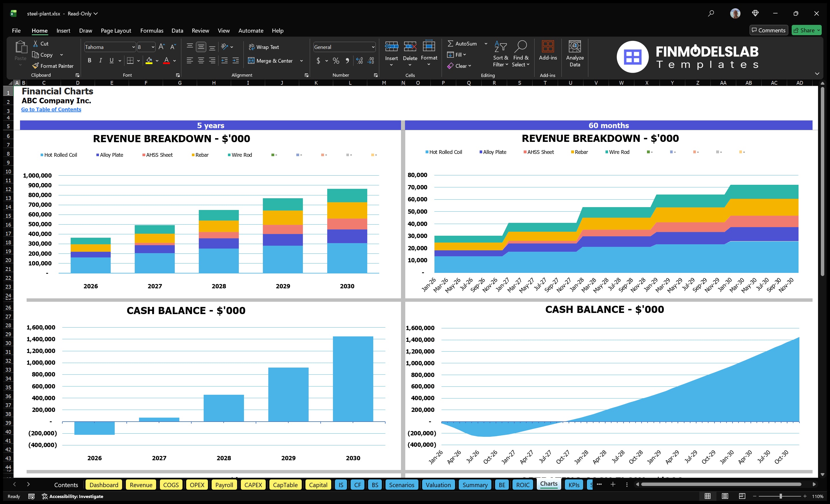The height and width of the screenshot is (504, 830).
Task: Open Sort & Filter options
Action: 501,54
